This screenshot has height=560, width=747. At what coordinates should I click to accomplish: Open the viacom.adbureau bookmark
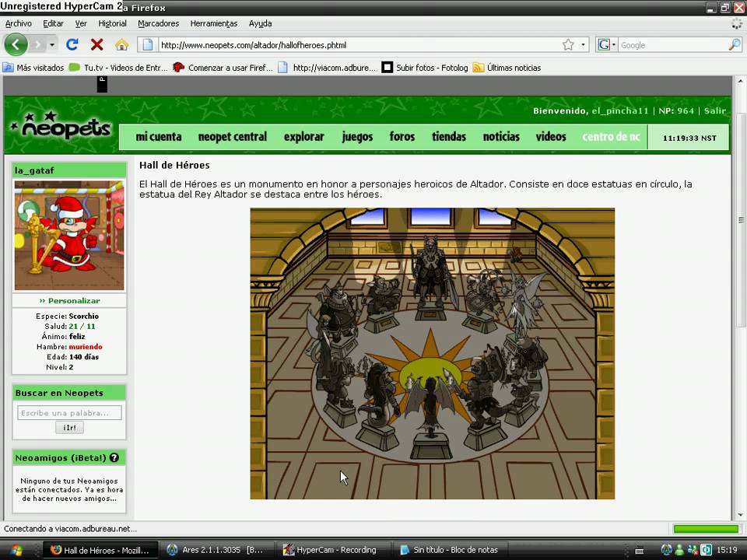point(328,68)
